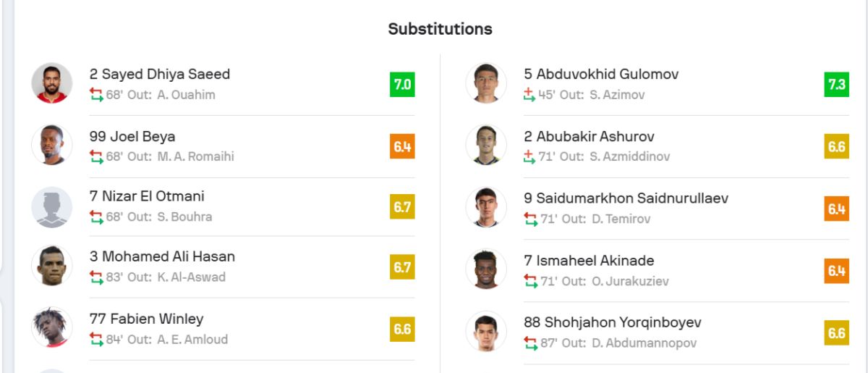This screenshot has height=373, width=868.
Task: Open Sayed Dhiya Saeed's player photo
Action: pos(52,83)
